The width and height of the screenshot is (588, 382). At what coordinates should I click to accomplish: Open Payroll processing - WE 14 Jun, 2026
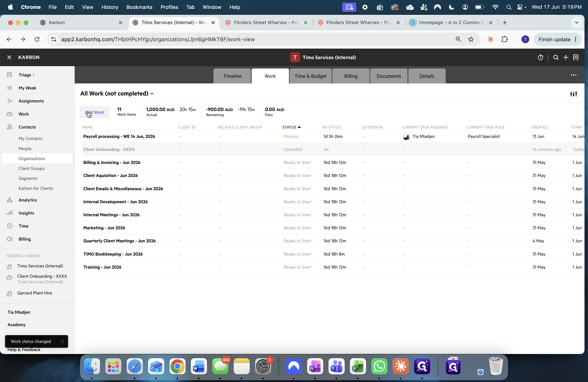click(x=119, y=136)
